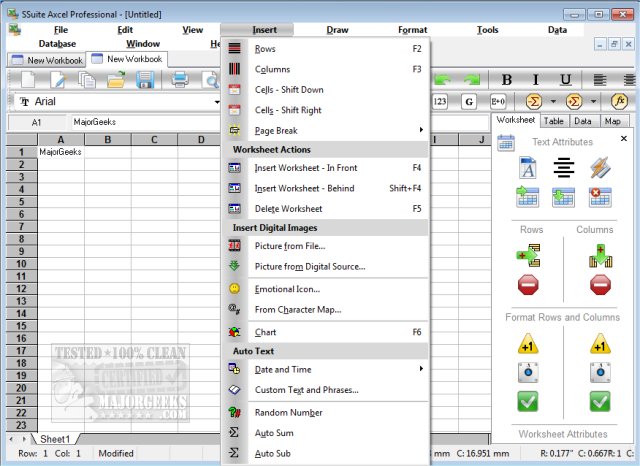Click the Undo green arrow icon
Screen dimensions: 640x466
point(443,80)
